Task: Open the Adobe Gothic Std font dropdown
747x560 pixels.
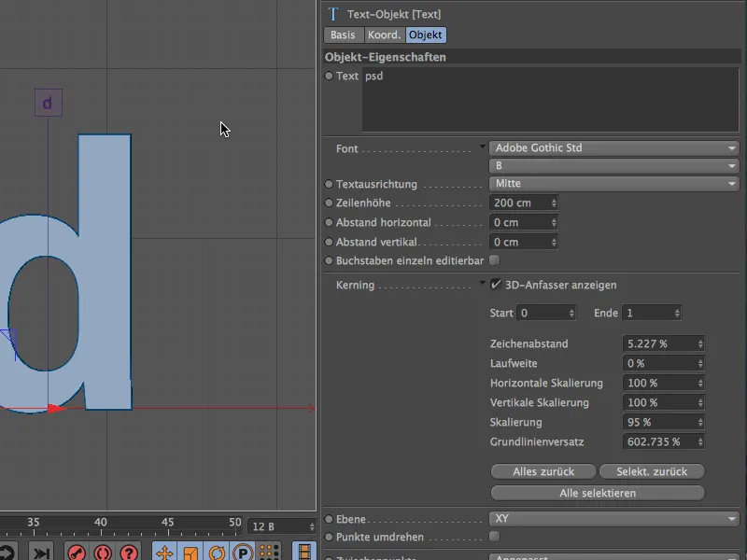Action: pyautogui.click(x=613, y=148)
